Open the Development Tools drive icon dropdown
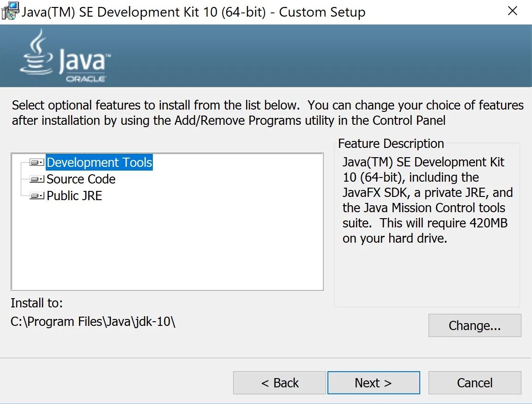532x404 pixels. coord(37,163)
